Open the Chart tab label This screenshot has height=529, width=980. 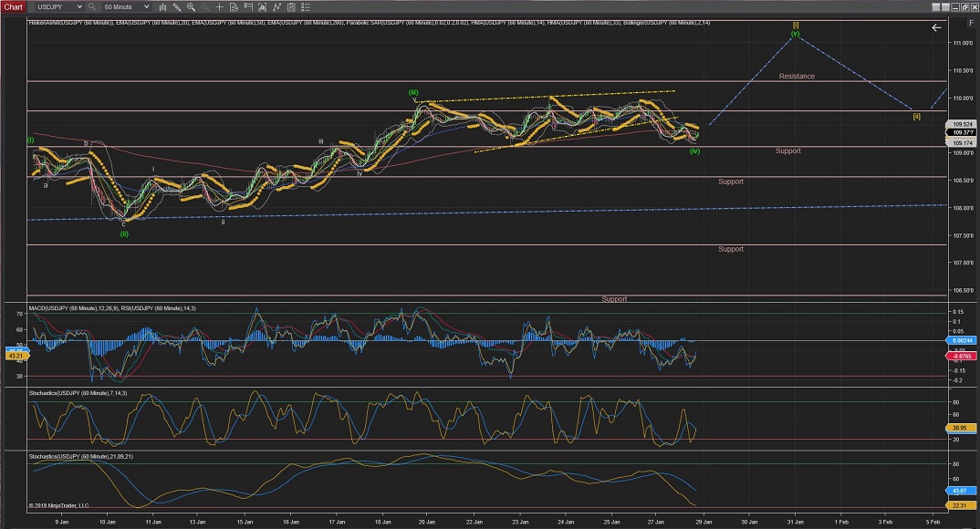point(13,7)
